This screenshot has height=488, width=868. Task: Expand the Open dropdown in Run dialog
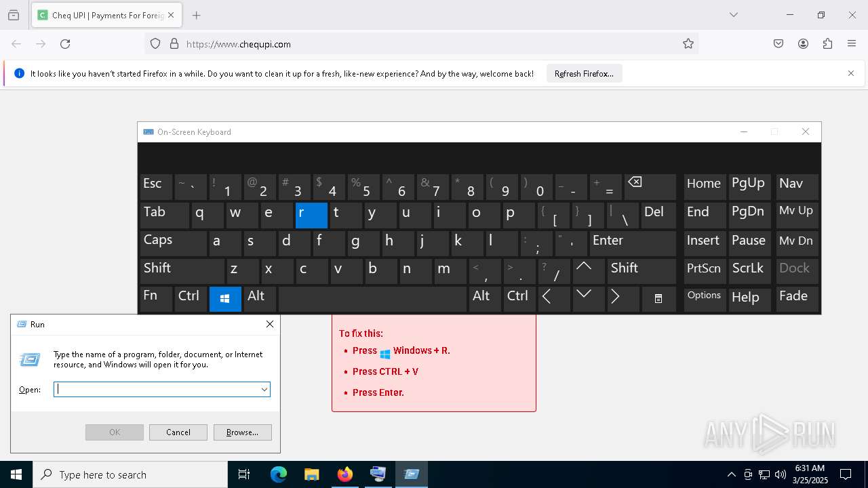tap(264, 390)
